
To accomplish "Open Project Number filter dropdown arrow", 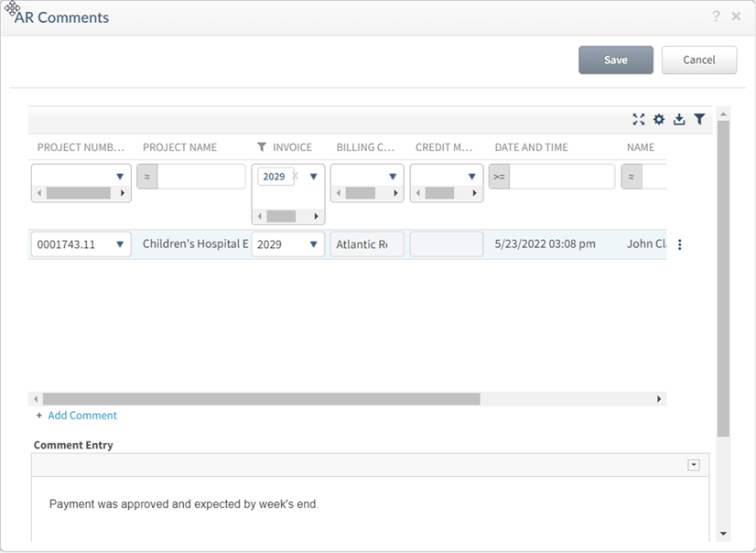I will click(120, 177).
